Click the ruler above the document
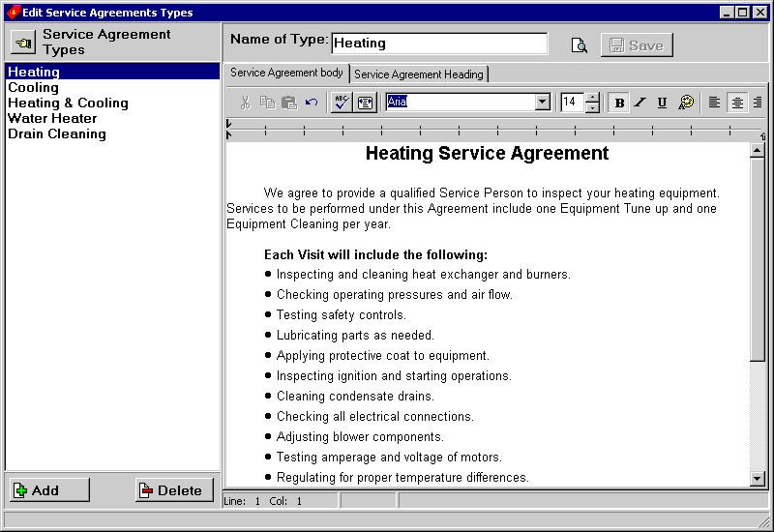The image size is (774, 532). coord(493,130)
